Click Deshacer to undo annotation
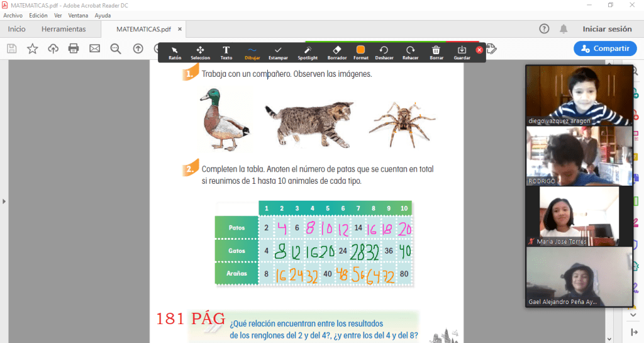644x343 pixels. point(384,52)
